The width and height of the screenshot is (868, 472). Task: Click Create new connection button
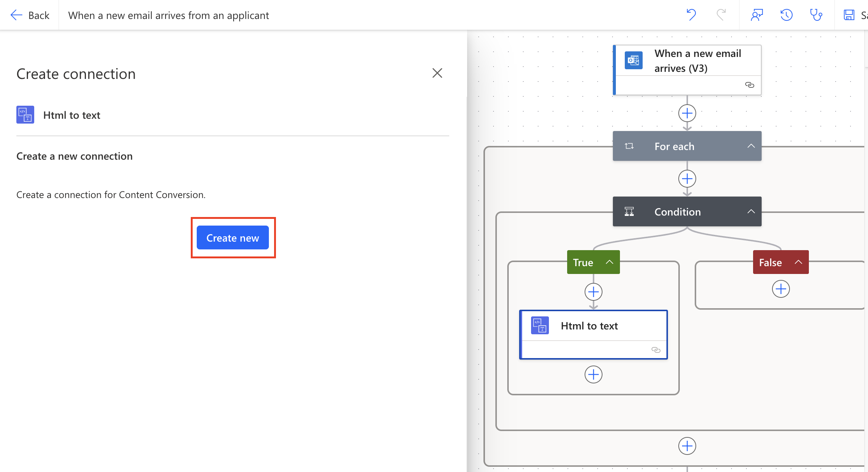pyautogui.click(x=233, y=237)
